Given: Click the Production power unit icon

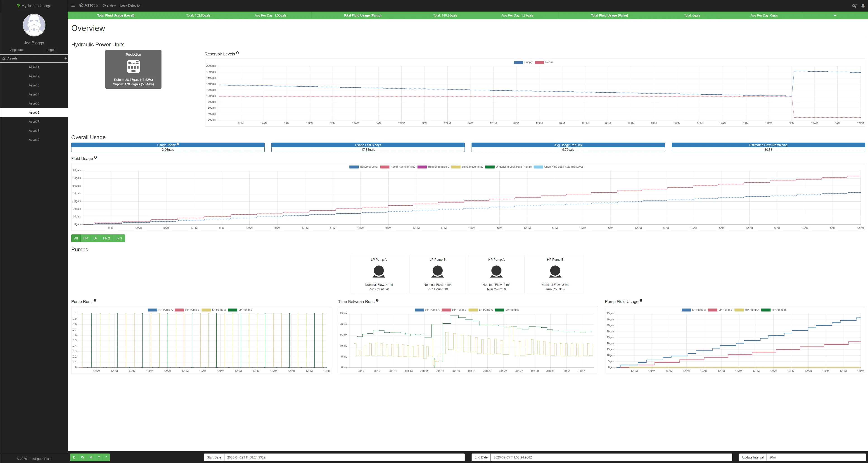Looking at the screenshot, I should coord(133,67).
